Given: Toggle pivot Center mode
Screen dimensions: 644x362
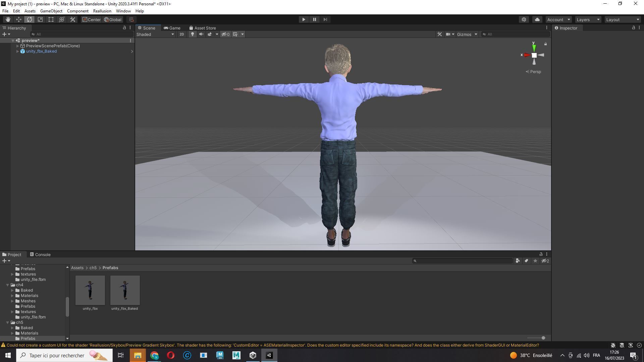Looking at the screenshot, I should pyautogui.click(x=92, y=19).
